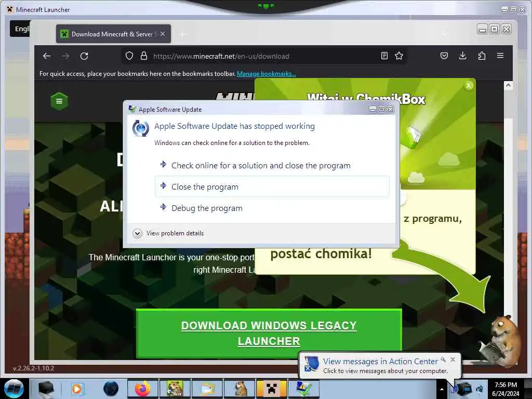Image resolution: width=532 pixels, height=399 pixels.
Task: Open the Apple Software Update taskbar button
Action: pos(303,389)
